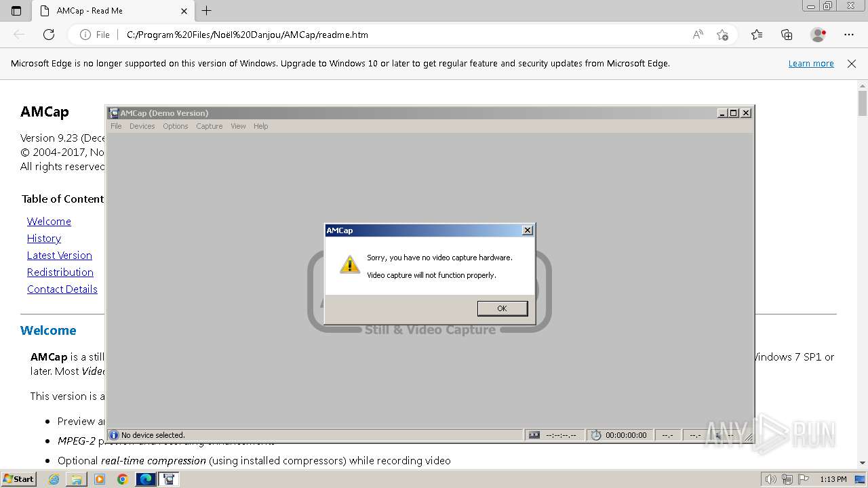Open File Explorer from the taskbar
The height and width of the screenshot is (488, 868).
tap(77, 479)
